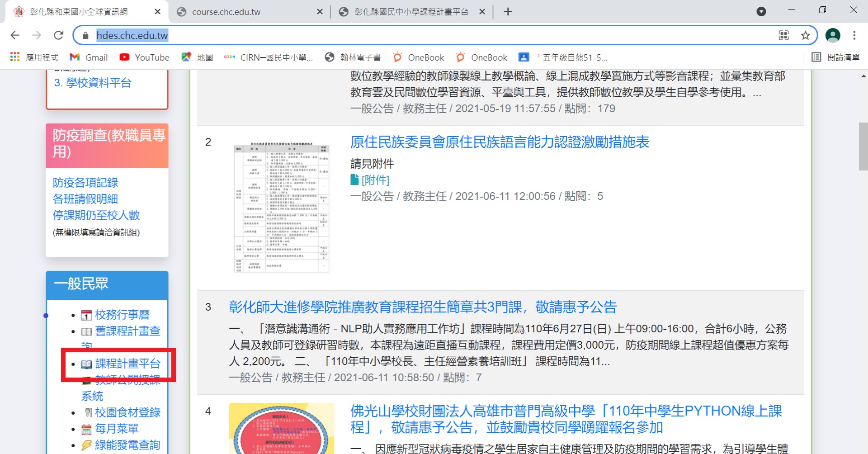
Task: Go back to the previous page
Action: coord(15,35)
